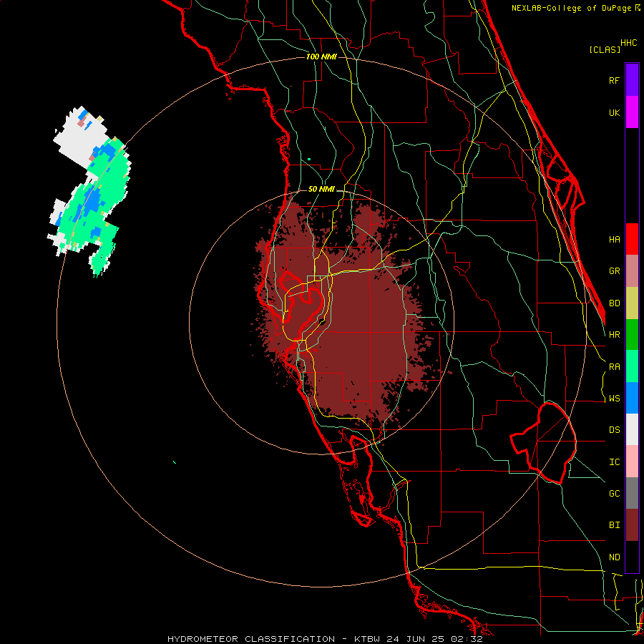This screenshot has width=644, height=644.
Task: Click the purple RF legend color swatch
Action: (632, 80)
